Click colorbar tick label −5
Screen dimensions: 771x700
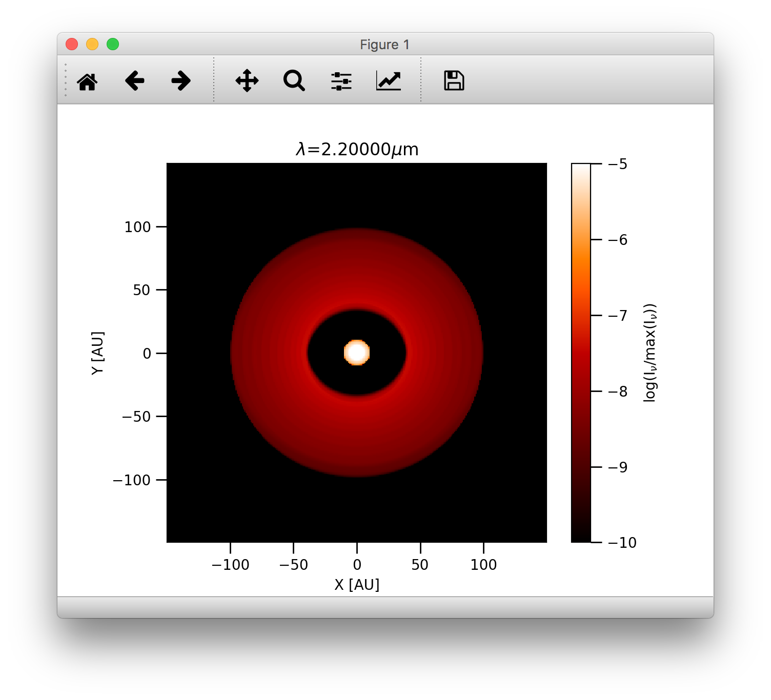click(618, 164)
